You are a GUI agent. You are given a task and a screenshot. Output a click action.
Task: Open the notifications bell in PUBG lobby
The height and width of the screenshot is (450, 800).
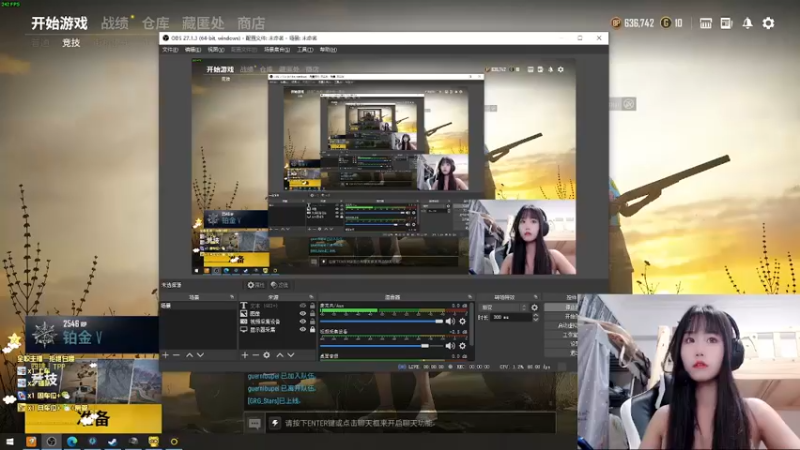point(747,23)
